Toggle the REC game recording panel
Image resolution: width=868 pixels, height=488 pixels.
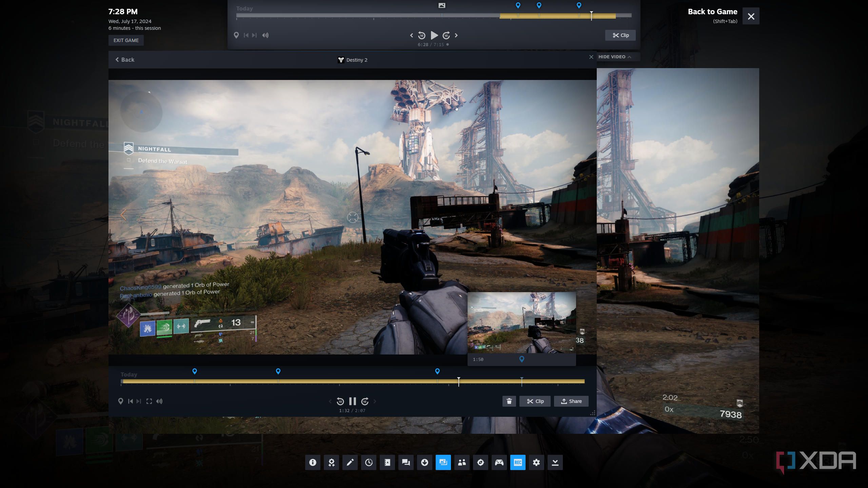[518, 462]
